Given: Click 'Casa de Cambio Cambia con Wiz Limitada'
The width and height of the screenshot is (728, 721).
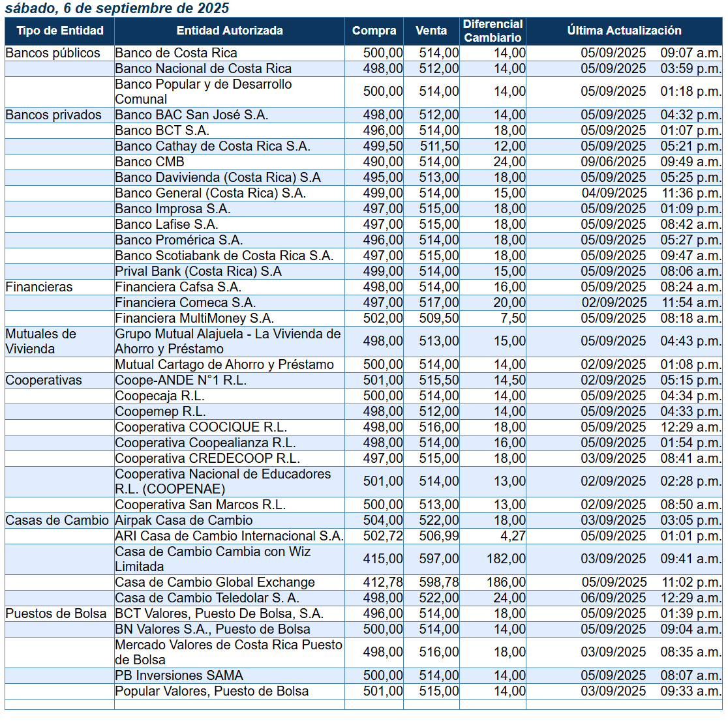Looking at the screenshot, I should click(x=213, y=559).
